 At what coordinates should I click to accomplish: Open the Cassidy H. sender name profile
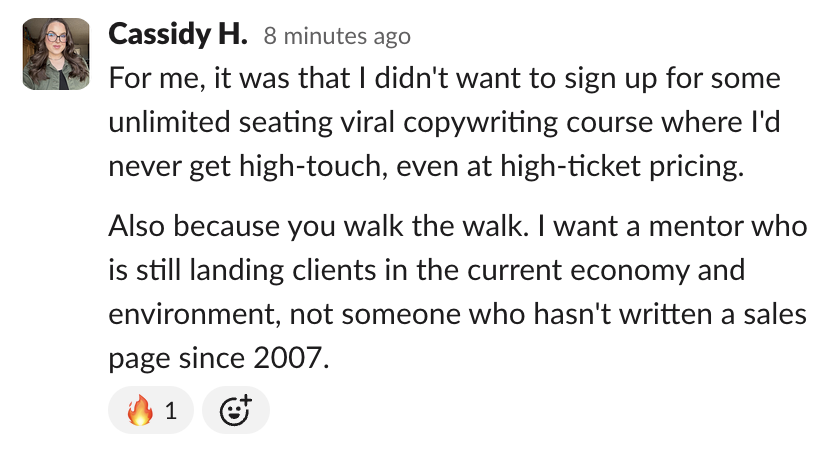pyautogui.click(x=178, y=35)
